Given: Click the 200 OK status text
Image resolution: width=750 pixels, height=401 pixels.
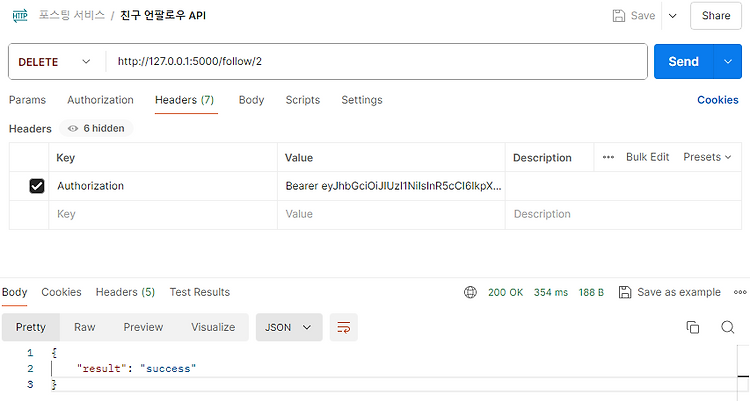Looking at the screenshot, I should click(506, 292).
